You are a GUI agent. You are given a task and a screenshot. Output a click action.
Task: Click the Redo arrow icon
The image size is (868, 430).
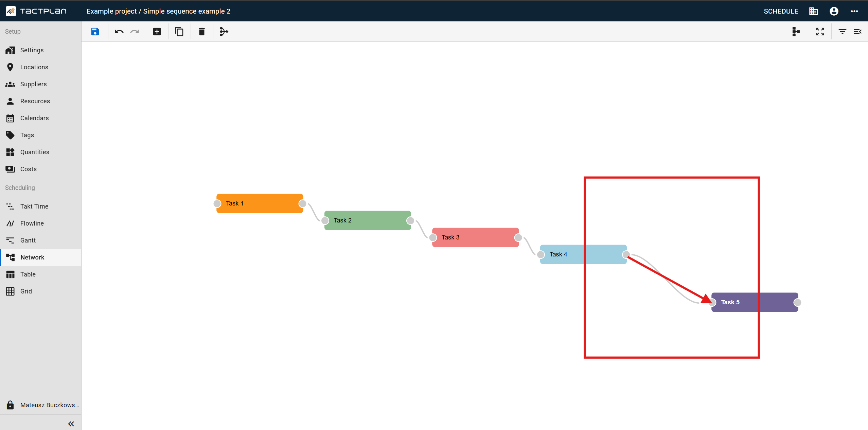point(135,32)
